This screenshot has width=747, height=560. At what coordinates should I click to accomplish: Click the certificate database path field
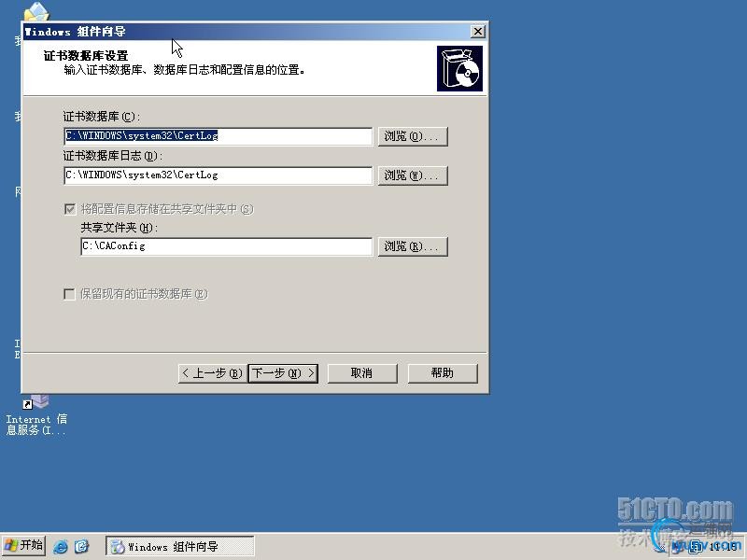(x=218, y=136)
